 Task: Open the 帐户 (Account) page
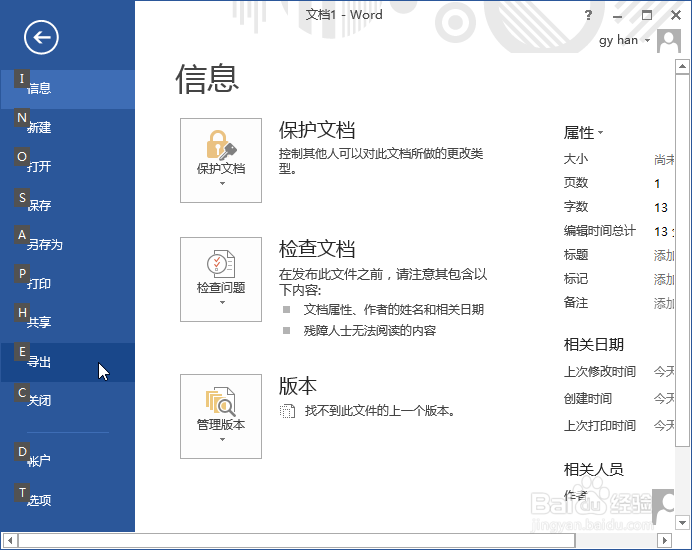[x=68, y=461]
